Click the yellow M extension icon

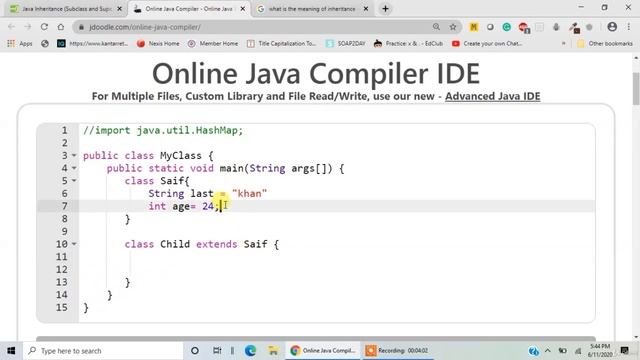[x=473, y=27]
